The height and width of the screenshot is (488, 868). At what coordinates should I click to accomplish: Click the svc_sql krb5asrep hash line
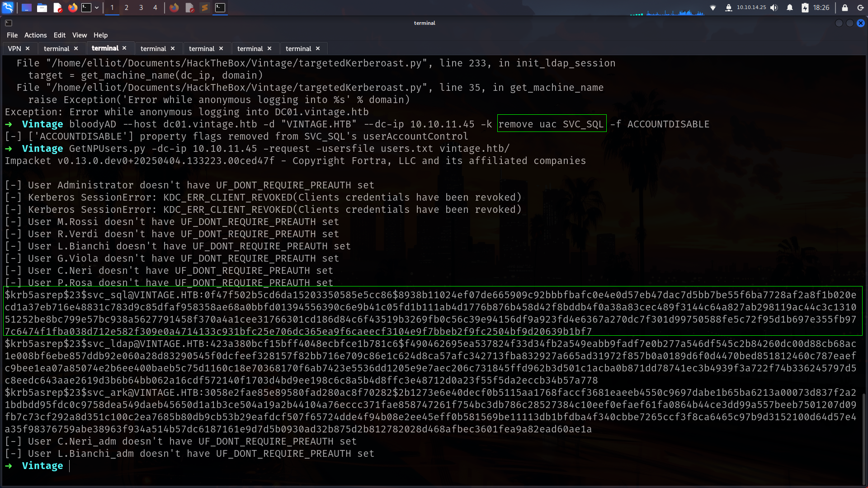pyautogui.click(x=430, y=313)
